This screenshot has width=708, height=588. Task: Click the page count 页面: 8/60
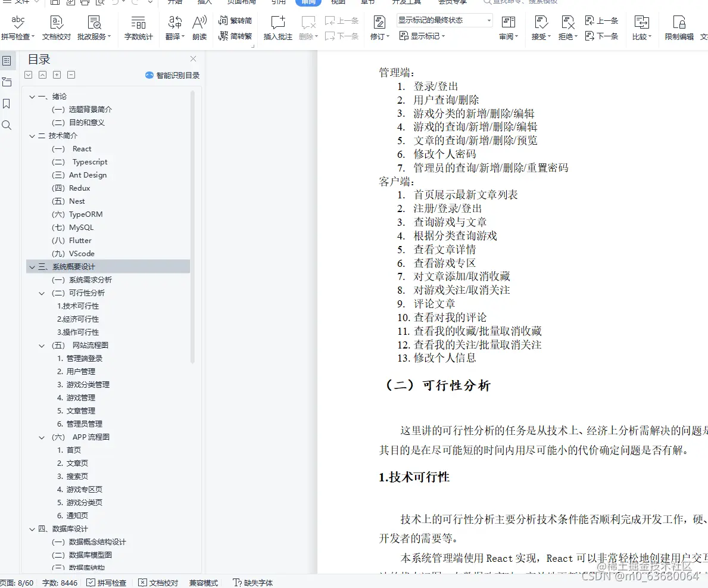[17, 583]
